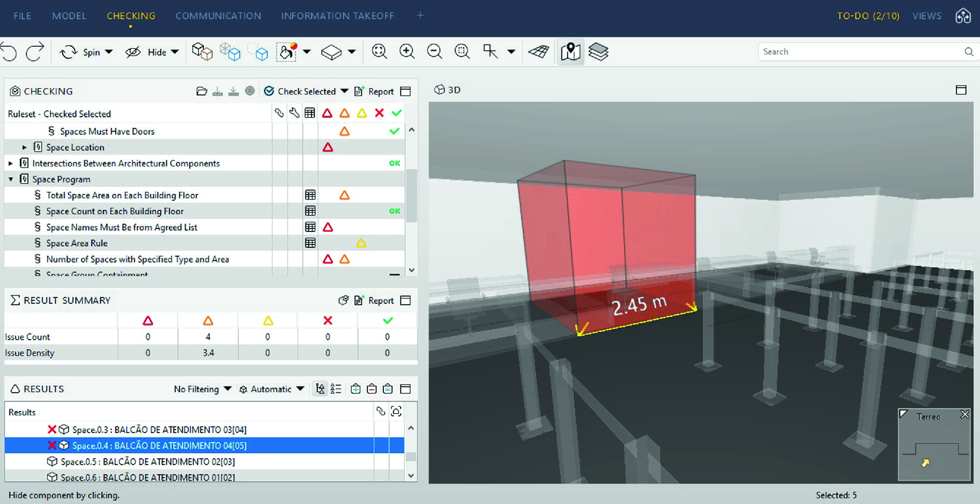Switch to the COMMUNICATION tab
The width and height of the screenshot is (980, 504).
218,15
